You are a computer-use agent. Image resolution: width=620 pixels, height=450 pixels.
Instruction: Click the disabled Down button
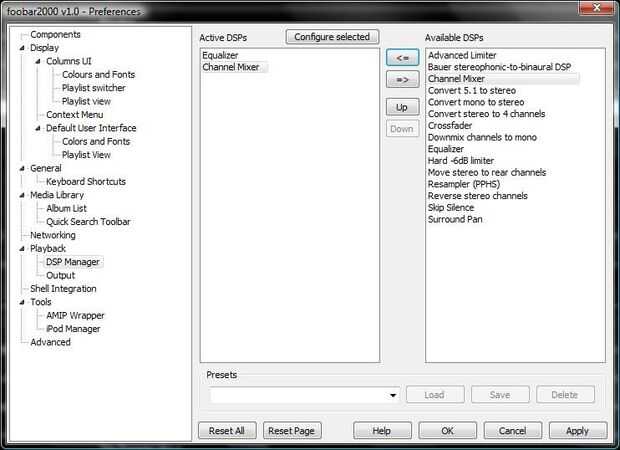pos(402,129)
